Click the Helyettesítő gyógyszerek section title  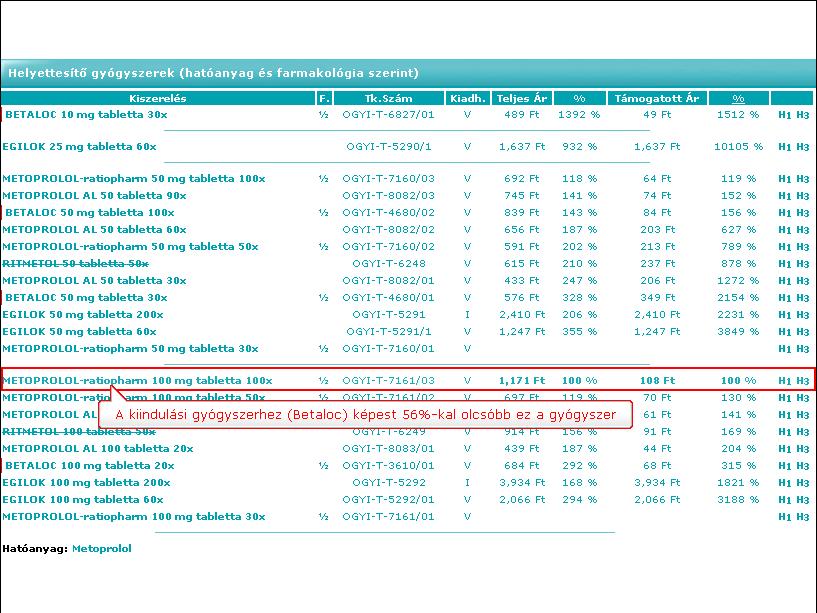[x=213, y=73]
